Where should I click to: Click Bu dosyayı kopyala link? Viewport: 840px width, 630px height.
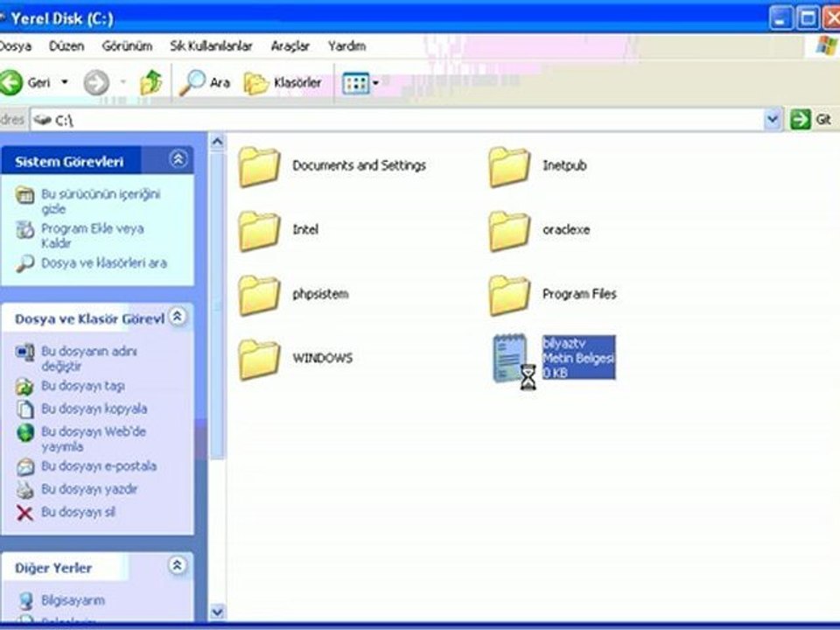[x=94, y=409]
